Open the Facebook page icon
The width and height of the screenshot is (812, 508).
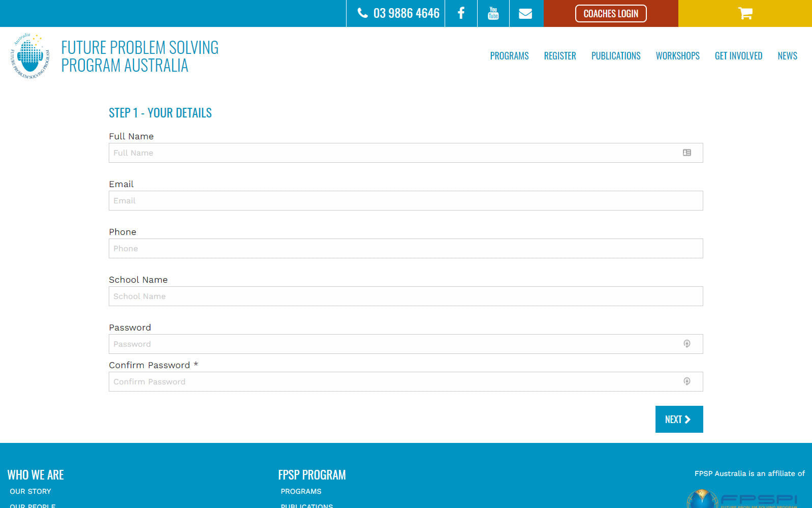click(x=461, y=13)
